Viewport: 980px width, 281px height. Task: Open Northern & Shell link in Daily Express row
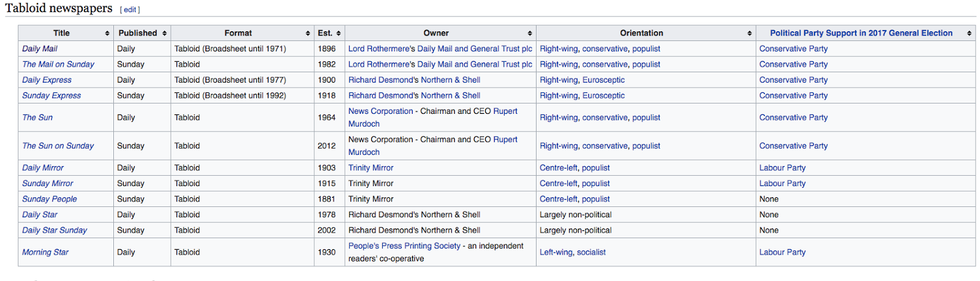coord(450,80)
